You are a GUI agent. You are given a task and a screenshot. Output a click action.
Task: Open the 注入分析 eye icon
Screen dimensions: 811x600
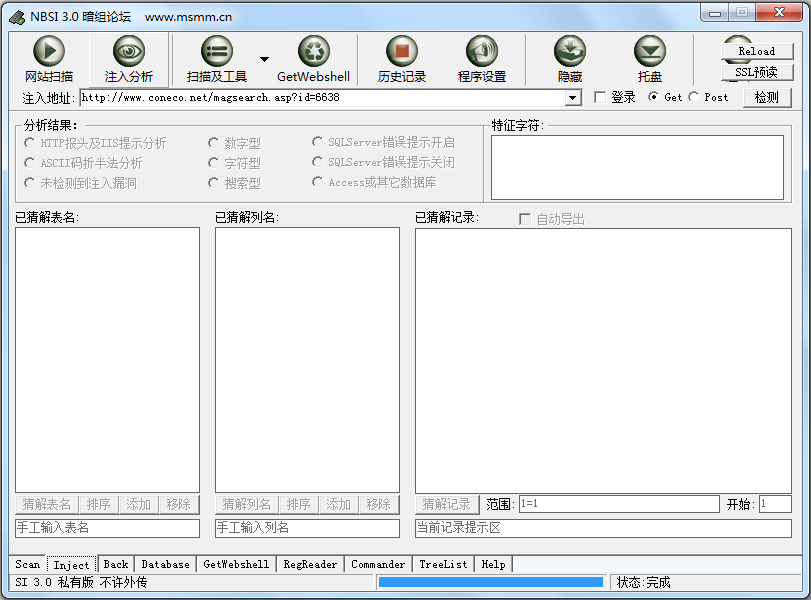tap(128, 51)
